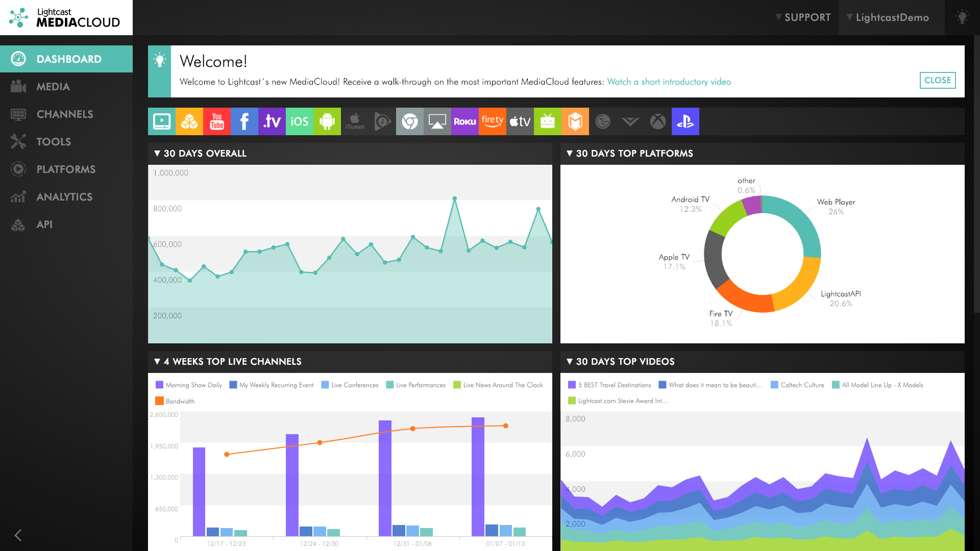
Task: Open the Analytics sidebar menu item
Action: pyautogui.click(x=64, y=197)
